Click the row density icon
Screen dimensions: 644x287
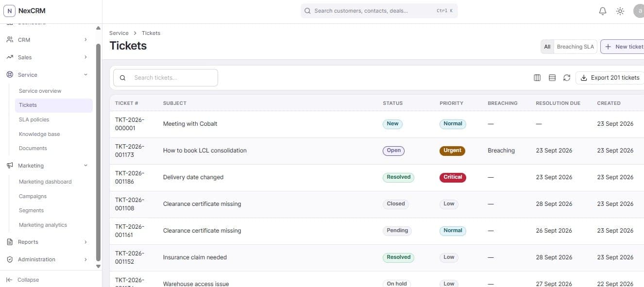point(552,78)
